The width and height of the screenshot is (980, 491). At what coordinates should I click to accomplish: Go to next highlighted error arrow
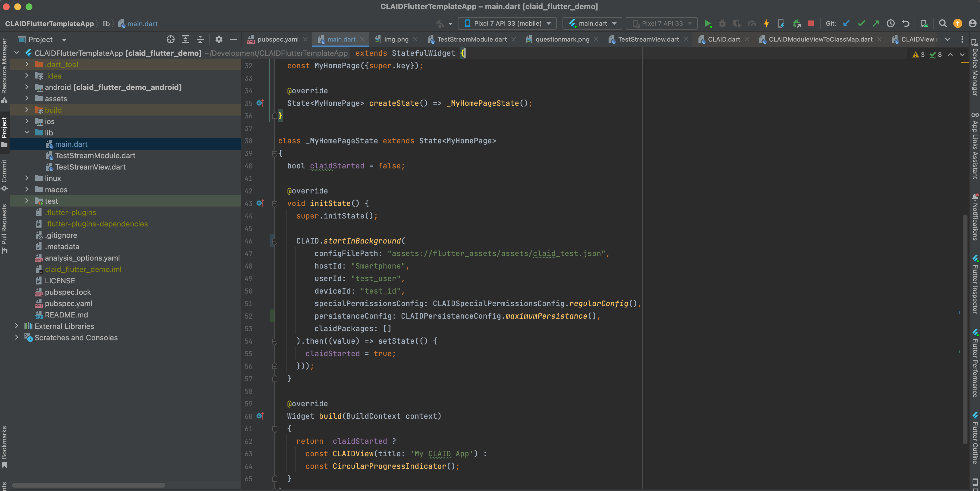point(962,55)
